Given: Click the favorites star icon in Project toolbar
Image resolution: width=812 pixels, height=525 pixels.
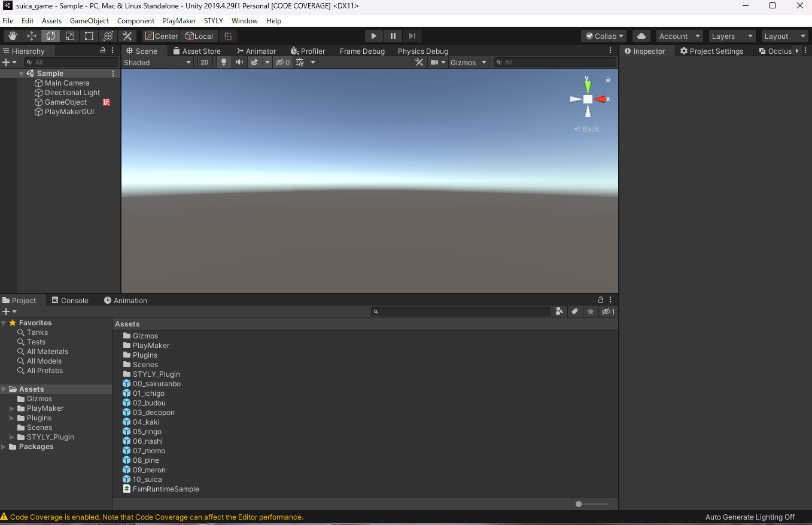Looking at the screenshot, I should (591, 312).
